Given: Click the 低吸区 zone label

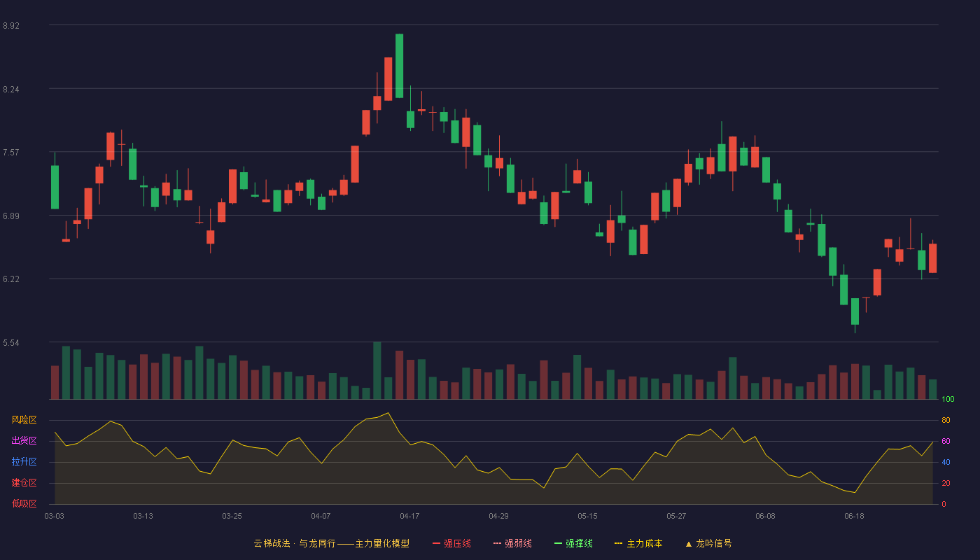Looking at the screenshot, I should click(24, 503).
